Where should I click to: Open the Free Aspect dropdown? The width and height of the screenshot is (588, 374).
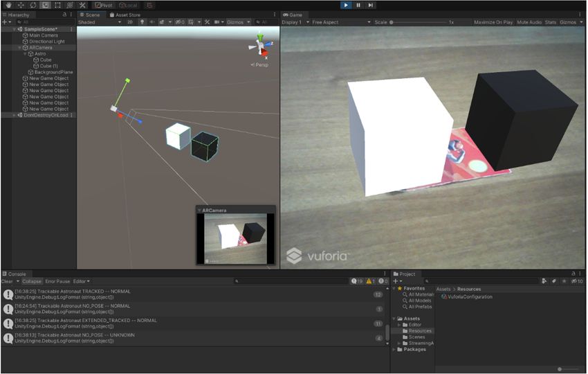[x=340, y=22]
